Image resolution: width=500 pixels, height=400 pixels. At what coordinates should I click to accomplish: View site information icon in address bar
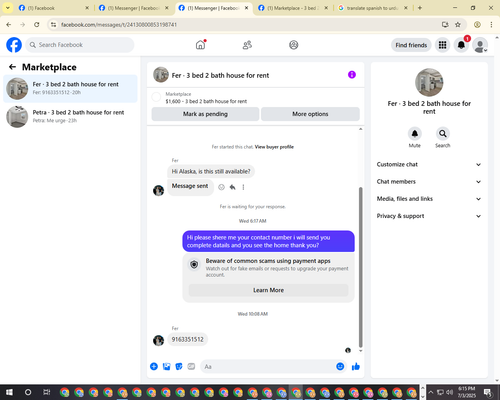53,25
